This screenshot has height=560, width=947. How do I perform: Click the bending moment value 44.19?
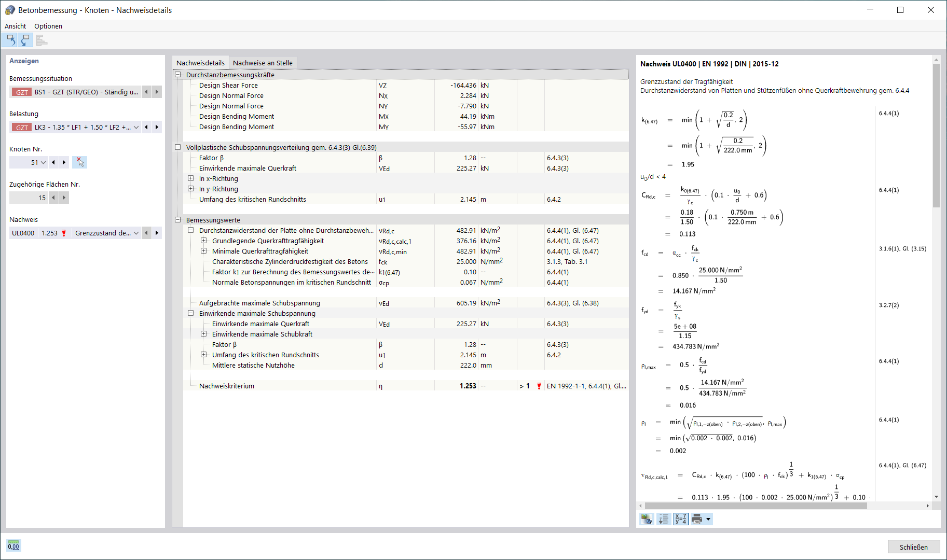click(x=469, y=116)
